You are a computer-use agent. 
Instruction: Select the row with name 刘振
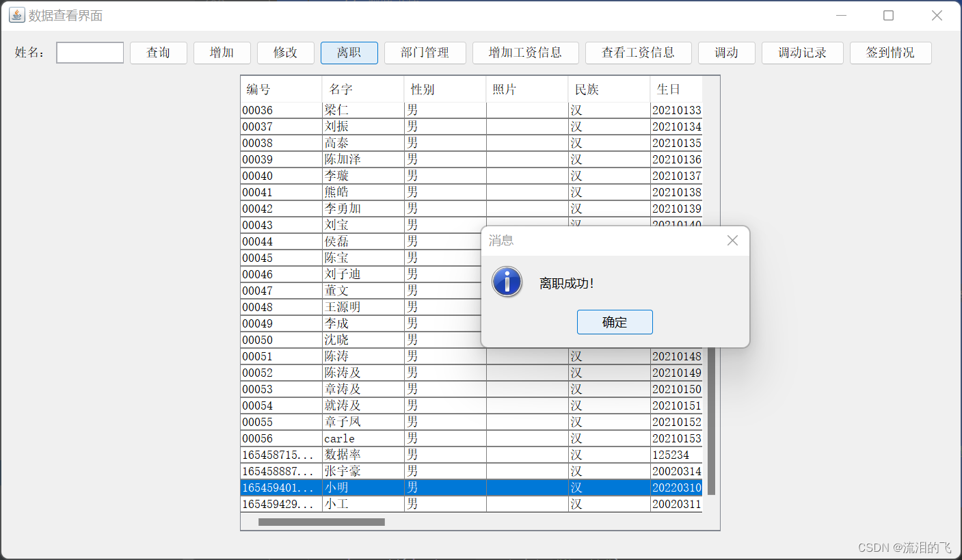[x=471, y=126]
